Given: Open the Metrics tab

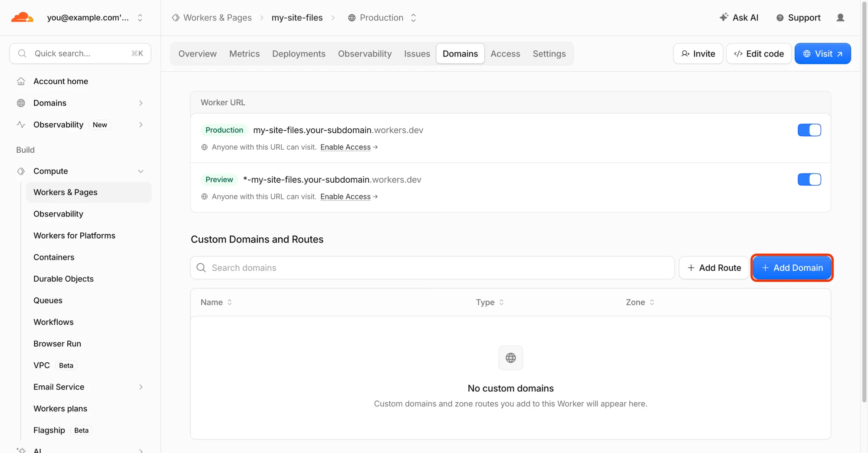Looking at the screenshot, I should (x=244, y=53).
